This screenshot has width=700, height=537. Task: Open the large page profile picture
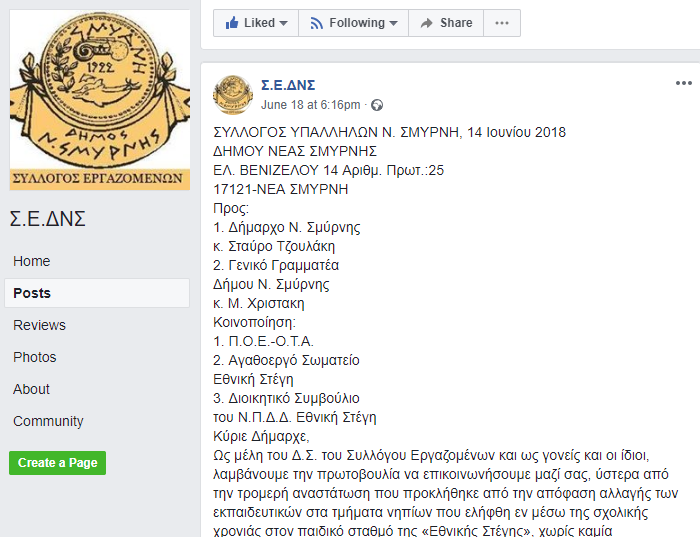click(99, 100)
